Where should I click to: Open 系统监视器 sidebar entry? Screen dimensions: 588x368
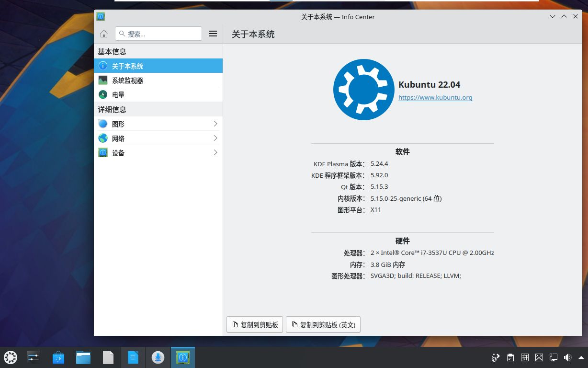158,80
